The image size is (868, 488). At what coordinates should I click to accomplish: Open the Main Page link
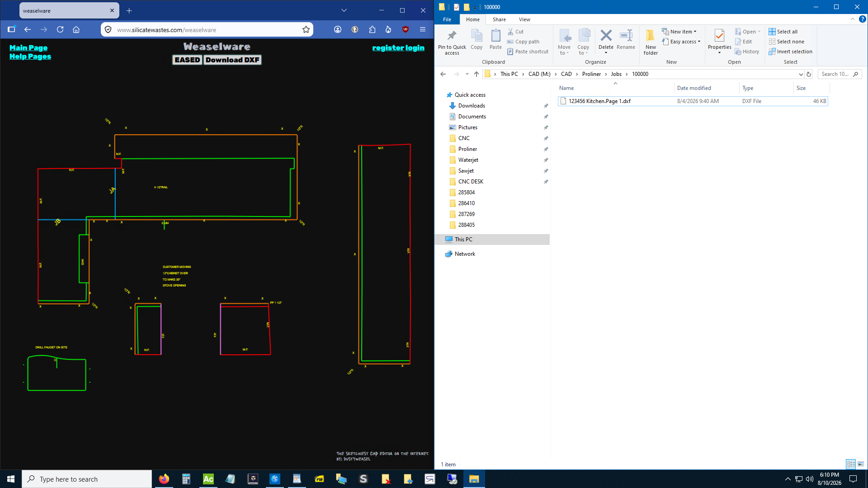tap(28, 48)
